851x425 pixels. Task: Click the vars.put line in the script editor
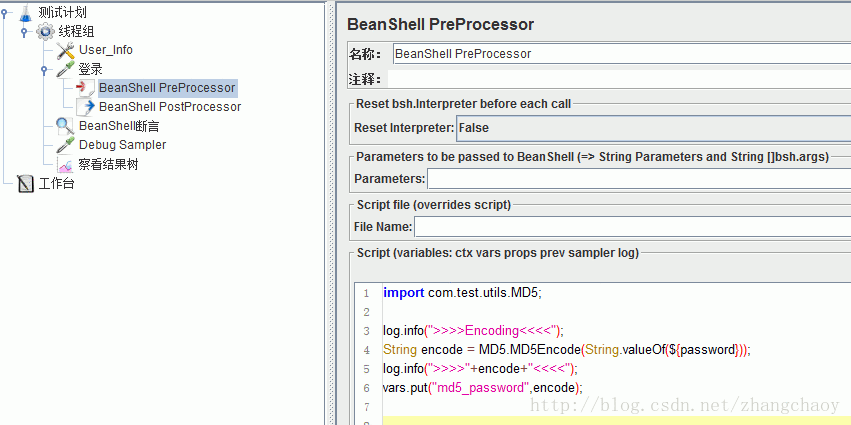pyautogui.click(x=482, y=388)
